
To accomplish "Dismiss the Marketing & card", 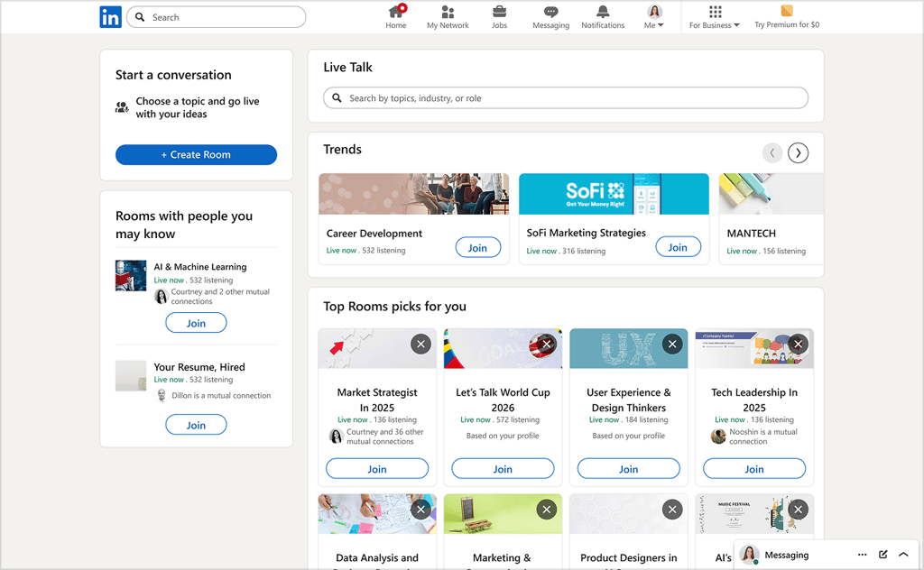I will (547, 510).
